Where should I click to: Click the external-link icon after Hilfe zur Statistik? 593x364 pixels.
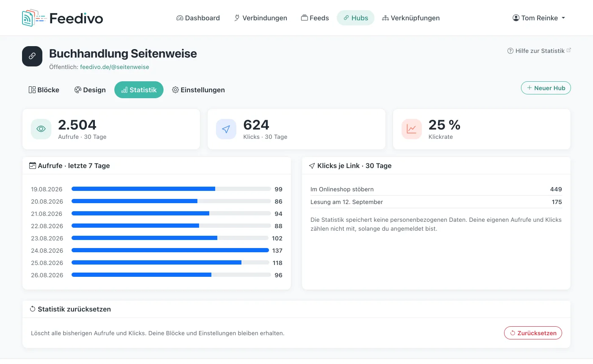(569, 50)
